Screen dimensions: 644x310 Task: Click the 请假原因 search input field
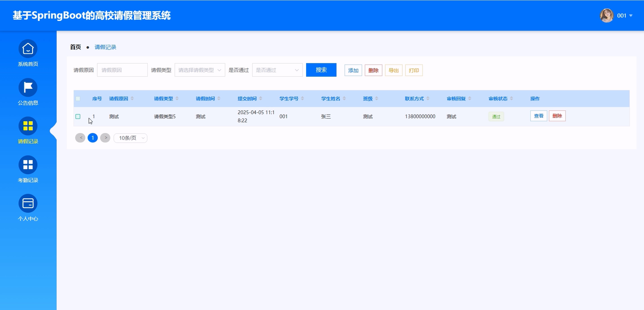122,70
